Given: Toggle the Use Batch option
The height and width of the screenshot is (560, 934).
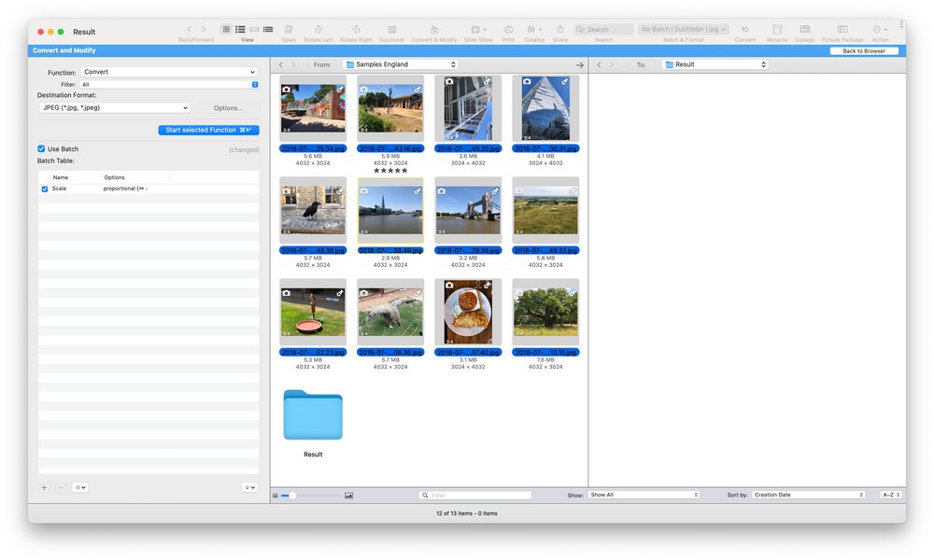Looking at the screenshot, I should pyautogui.click(x=40, y=148).
